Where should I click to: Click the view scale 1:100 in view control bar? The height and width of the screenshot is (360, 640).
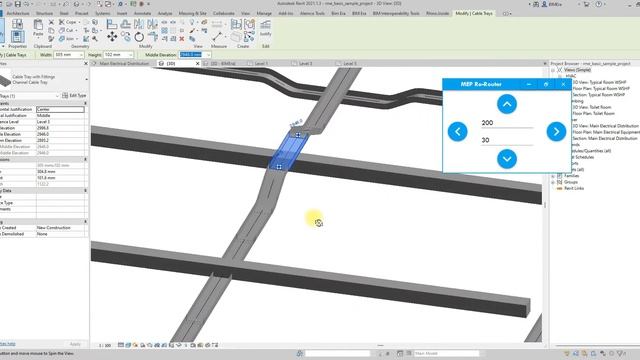coord(105,345)
